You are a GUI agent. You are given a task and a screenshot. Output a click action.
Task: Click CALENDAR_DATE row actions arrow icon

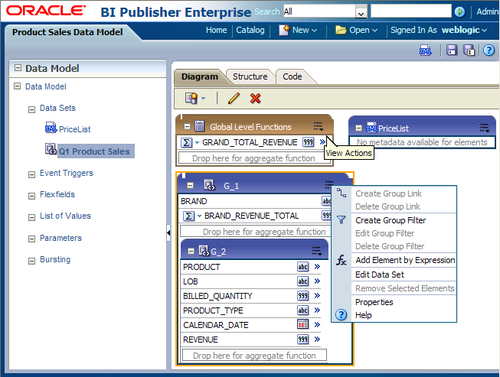click(x=317, y=325)
